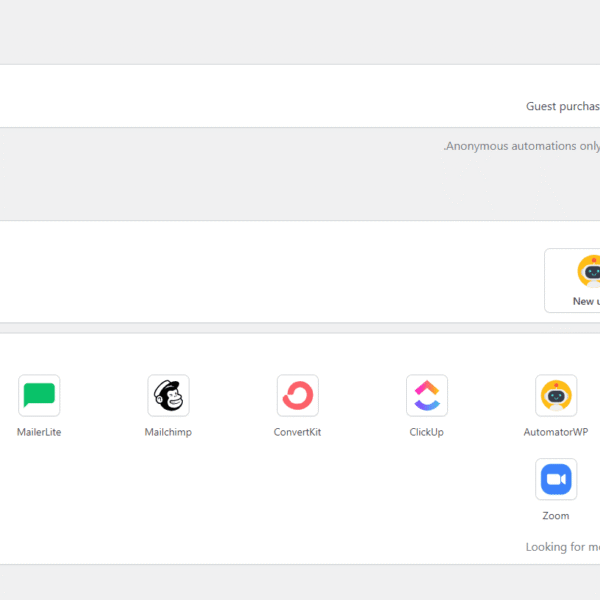
Task: Pick the ClickUp integration icon
Action: pyautogui.click(x=427, y=396)
